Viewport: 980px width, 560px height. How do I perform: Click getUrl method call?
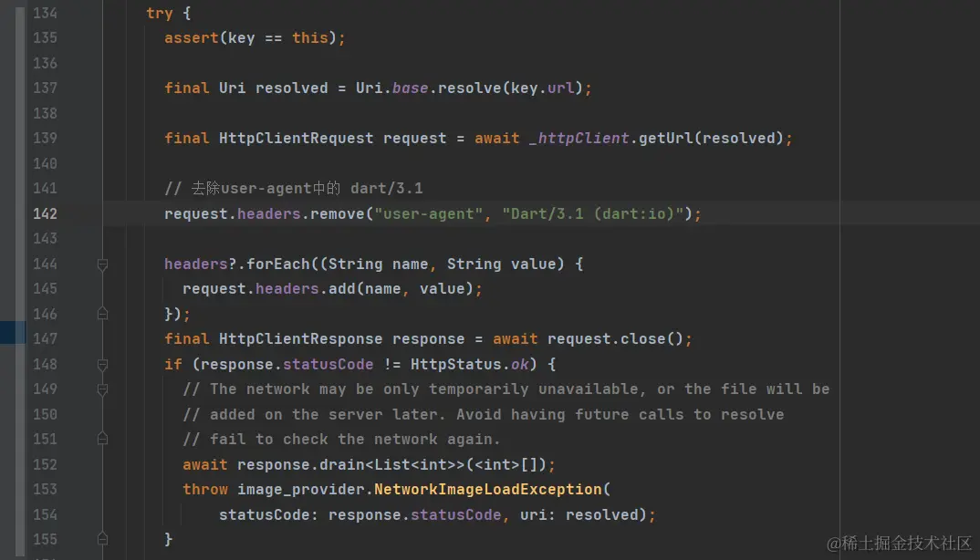[x=665, y=138]
